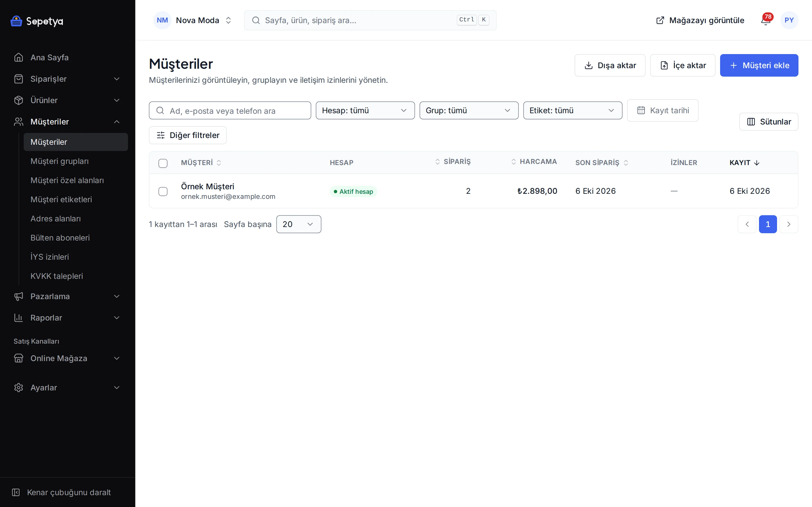Image resolution: width=812 pixels, height=507 pixels.
Task: Click the Kayıt tarihi calendar icon
Action: [x=641, y=110]
